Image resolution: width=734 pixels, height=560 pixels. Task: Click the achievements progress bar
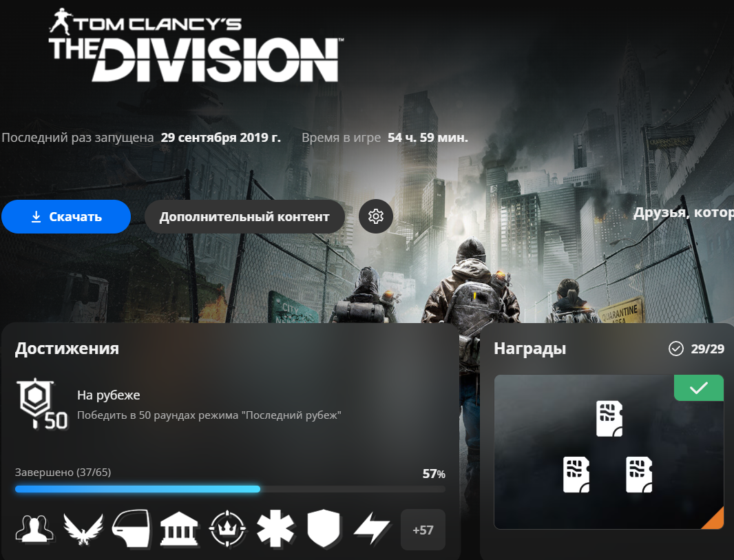230,489
